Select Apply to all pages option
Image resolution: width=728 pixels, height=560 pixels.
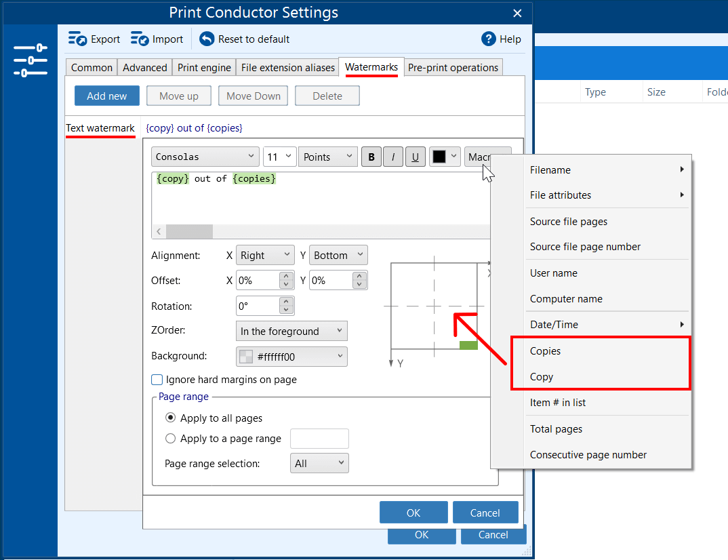(171, 418)
